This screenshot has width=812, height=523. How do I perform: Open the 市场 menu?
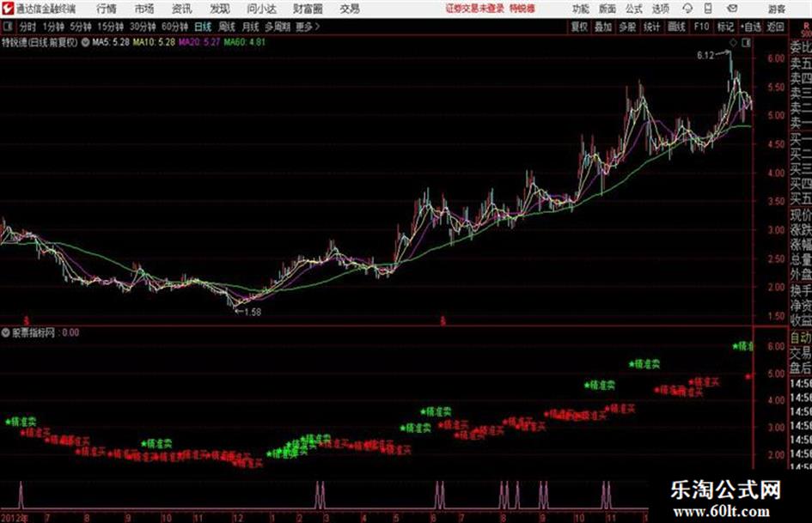[x=144, y=9]
